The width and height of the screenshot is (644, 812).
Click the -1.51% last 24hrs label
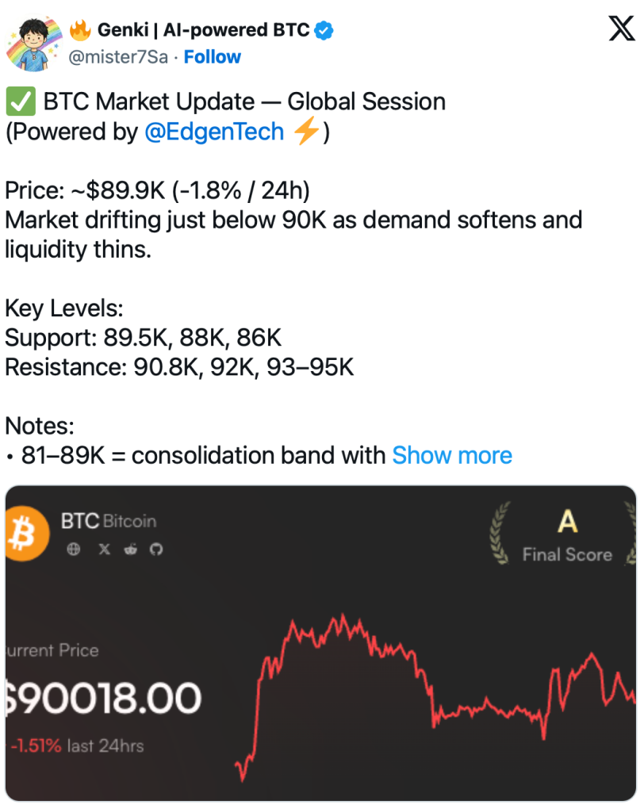tap(76, 745)
